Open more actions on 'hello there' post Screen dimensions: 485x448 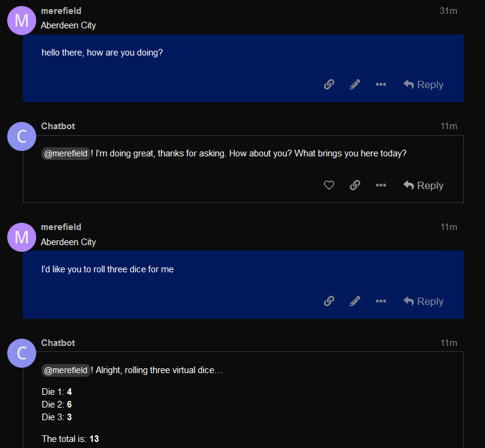click(381, 84)
